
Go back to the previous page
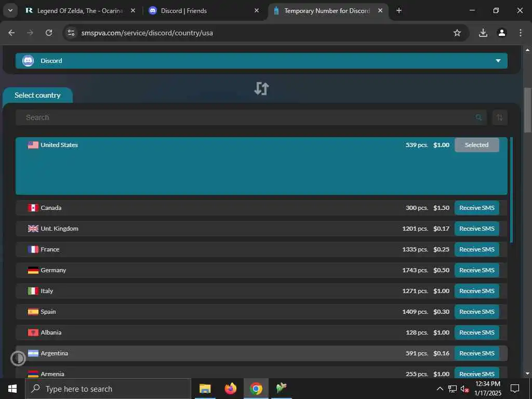point(11,33)
